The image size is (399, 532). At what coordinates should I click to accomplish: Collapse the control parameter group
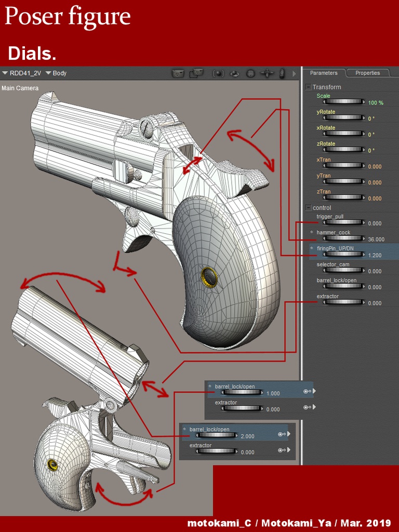tap(308, 208)
